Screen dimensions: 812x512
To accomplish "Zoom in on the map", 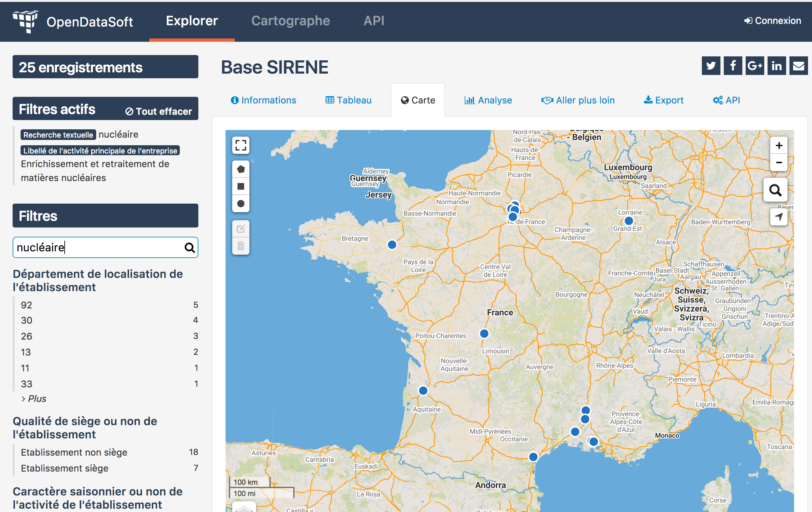I will pos(778,146).
